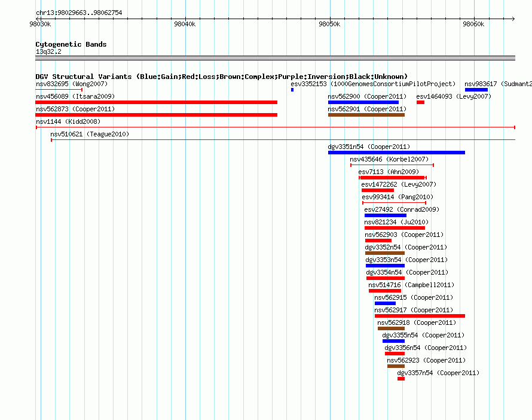The height and width of the screenshot is (420, 532).
Task: Select nsv983617 (Sudmant) label
Action: (498, 84)
